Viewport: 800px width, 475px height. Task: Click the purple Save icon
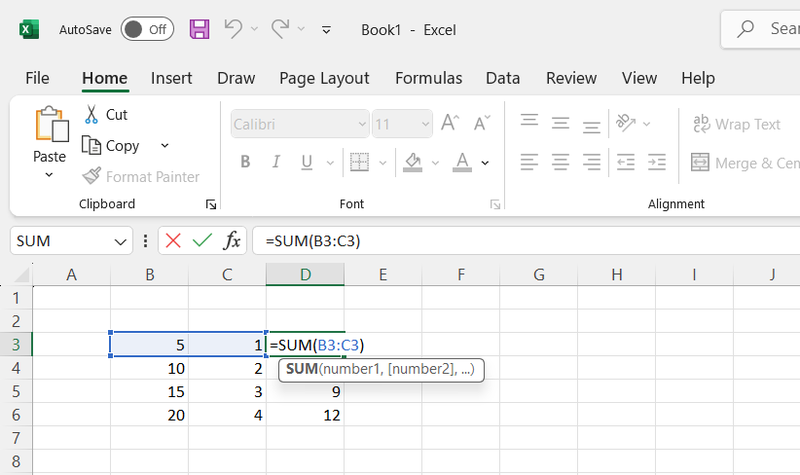[199, 29]
